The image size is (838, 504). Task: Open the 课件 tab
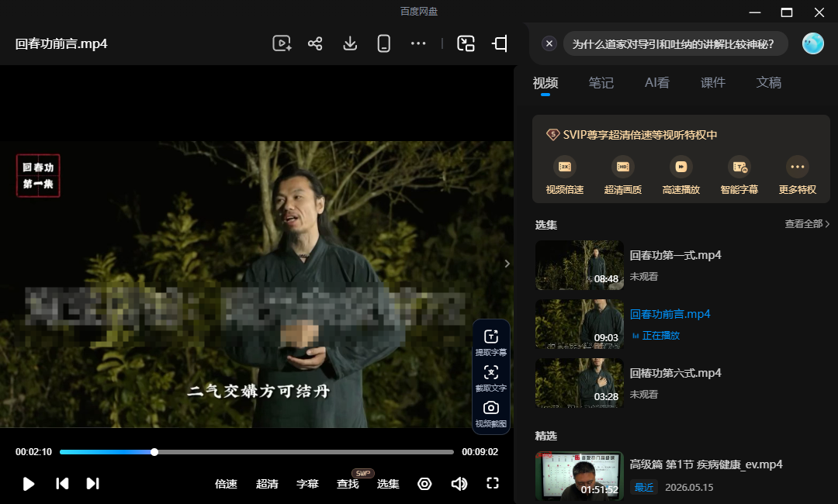(x=713, y=83)
